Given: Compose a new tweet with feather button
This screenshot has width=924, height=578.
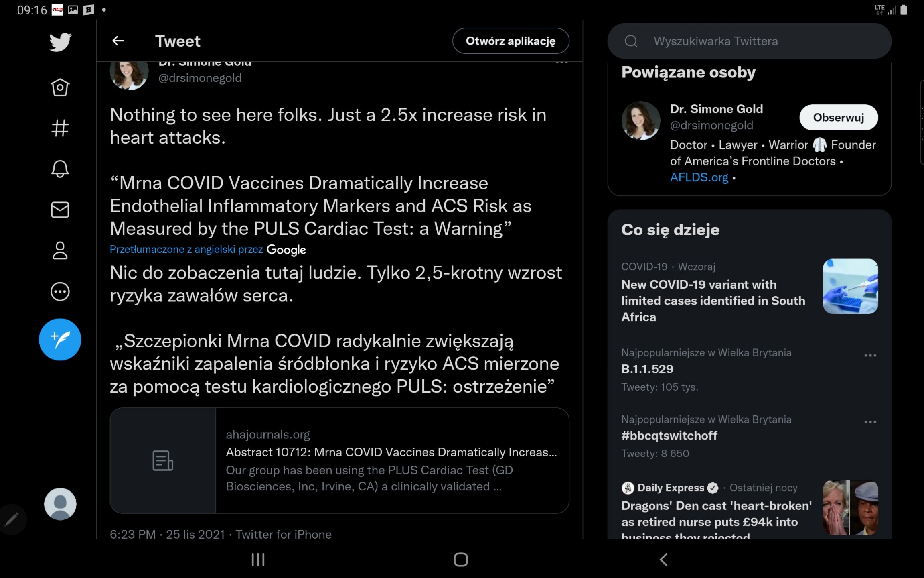Looking at the screenshot, I should (60, 340).
